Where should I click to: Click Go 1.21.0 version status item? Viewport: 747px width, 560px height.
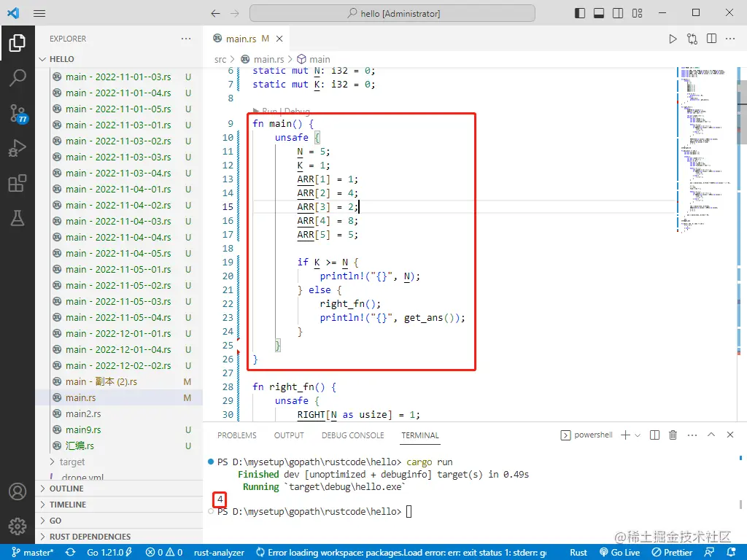pyautogui.click(x=109, y=553)
